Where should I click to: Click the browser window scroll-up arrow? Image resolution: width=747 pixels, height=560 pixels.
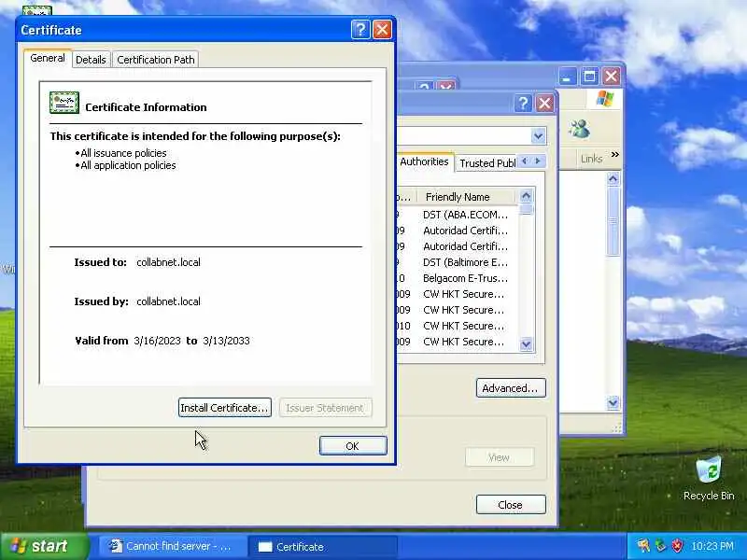click(613, 179)
